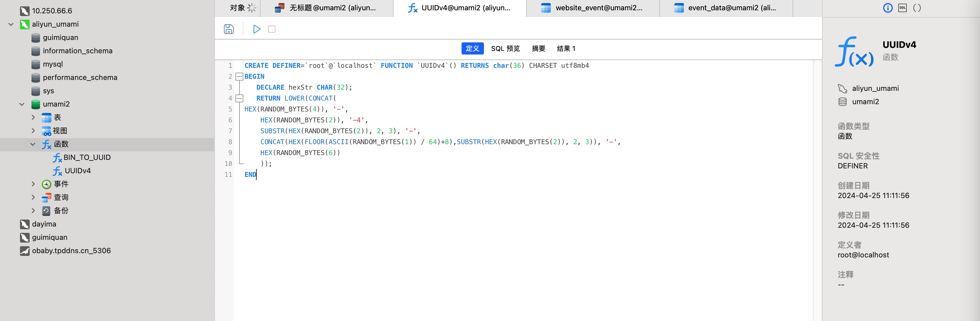980x321 pixels.
Task: Fold the BEGIN block on line 2
Action: (239, 77)
